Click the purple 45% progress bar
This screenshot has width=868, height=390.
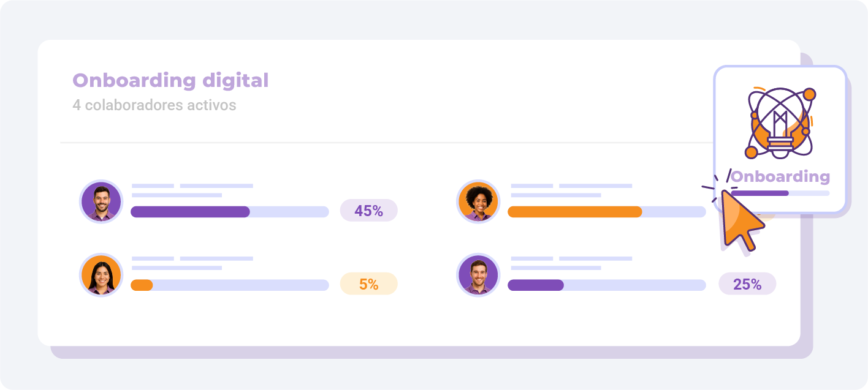point(230,212)
